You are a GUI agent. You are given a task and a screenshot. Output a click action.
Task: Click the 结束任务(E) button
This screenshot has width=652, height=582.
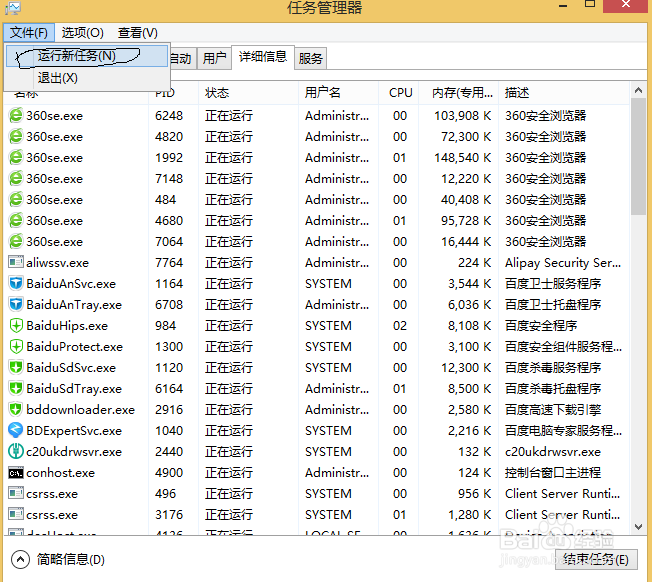point(595,559)
